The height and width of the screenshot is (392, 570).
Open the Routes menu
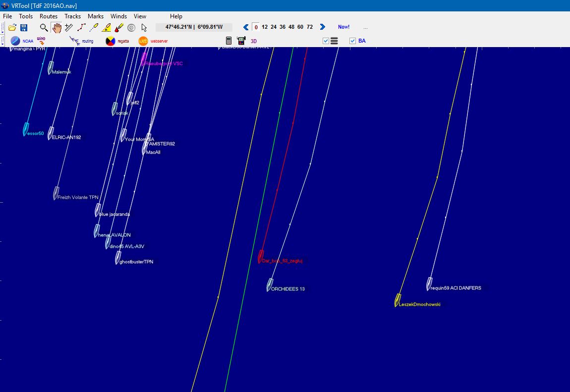coord(49,16)
